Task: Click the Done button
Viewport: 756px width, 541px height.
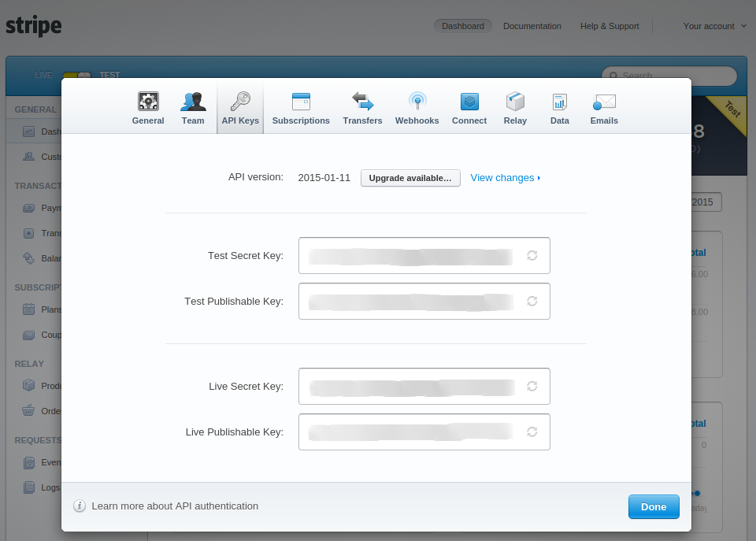Action: (x=654, y=507)
